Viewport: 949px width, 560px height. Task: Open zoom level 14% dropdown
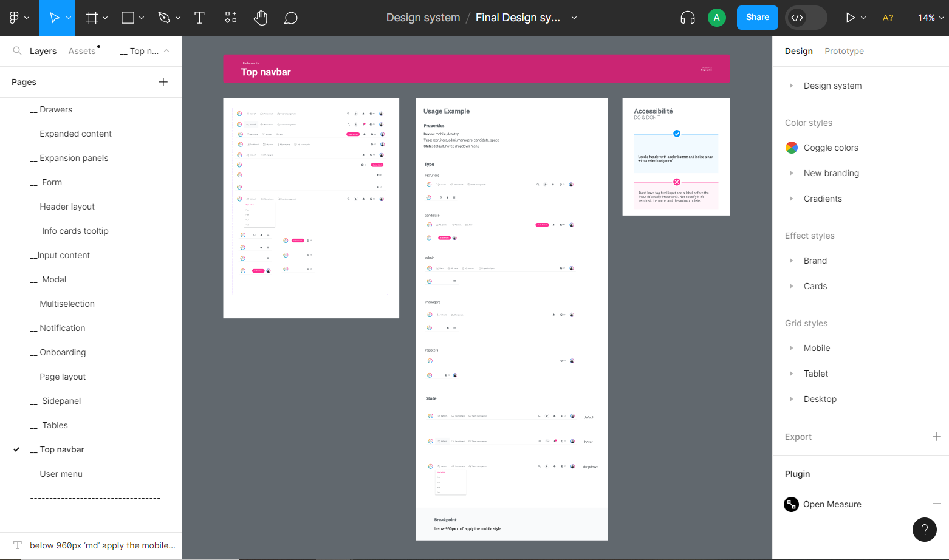pos(931,18)
